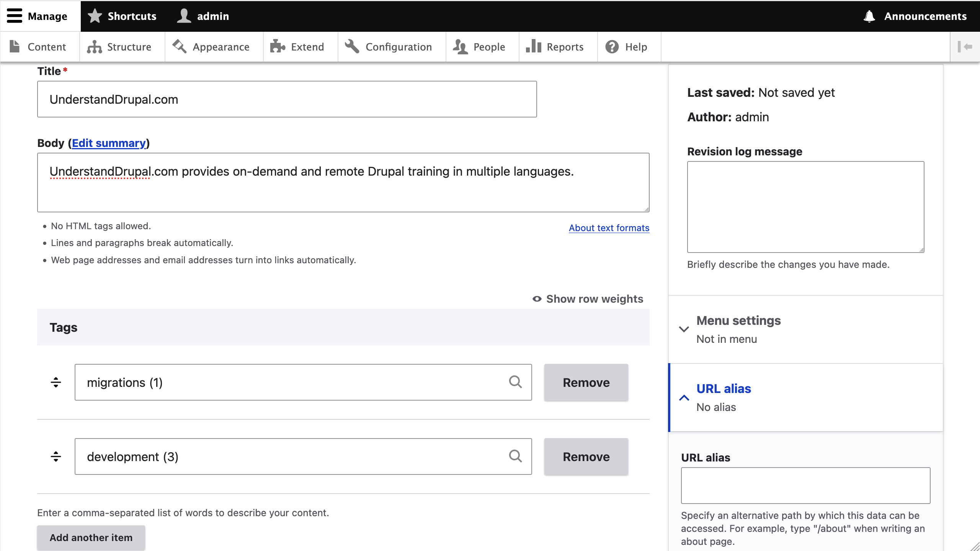Click search icon in migrations field
The width and height of the screenshot is (980, 551).
point(515,382)
